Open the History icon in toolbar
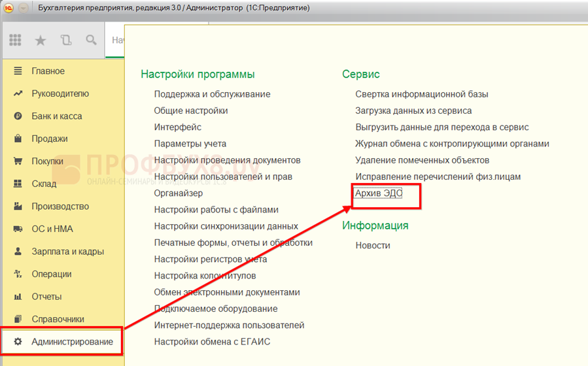 [x=65, y=41]
